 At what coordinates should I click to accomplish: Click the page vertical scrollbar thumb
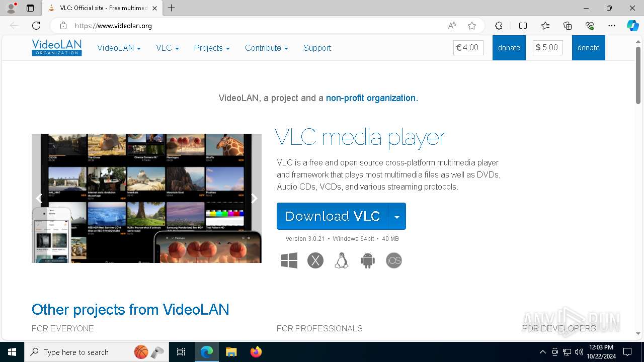(x=638, y=75)
